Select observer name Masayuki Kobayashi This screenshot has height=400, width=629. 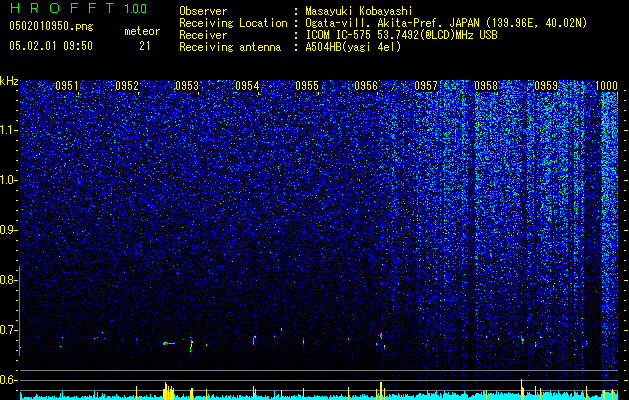359,11
